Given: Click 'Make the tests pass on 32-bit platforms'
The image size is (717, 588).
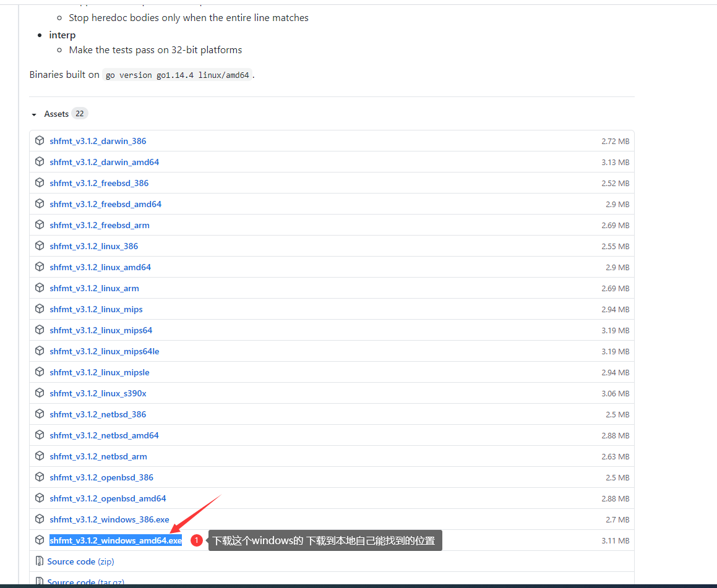Looking at the screenshot, I should tap(155, 50).
